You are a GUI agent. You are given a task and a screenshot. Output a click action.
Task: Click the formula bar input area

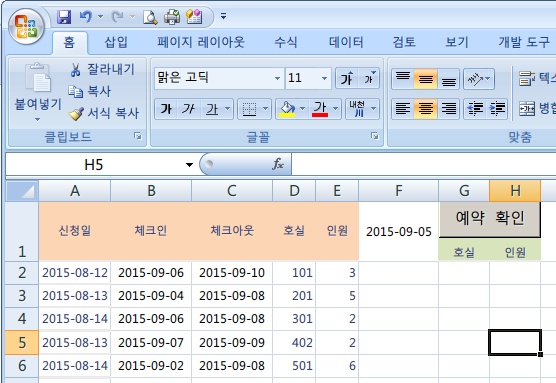click(x=424, y=164)
